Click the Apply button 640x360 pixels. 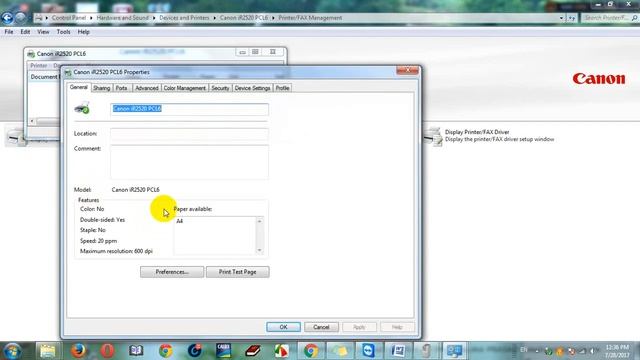point(359,327)
